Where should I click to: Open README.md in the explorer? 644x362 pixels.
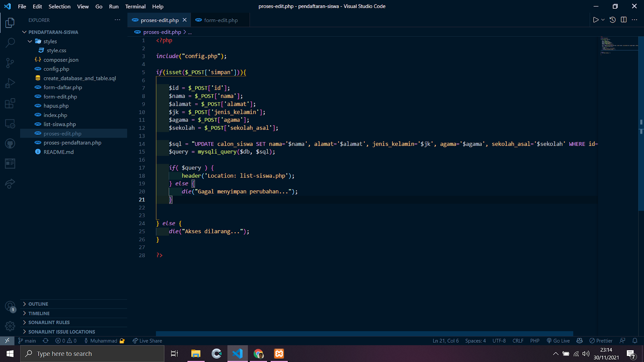click(74, 152)
